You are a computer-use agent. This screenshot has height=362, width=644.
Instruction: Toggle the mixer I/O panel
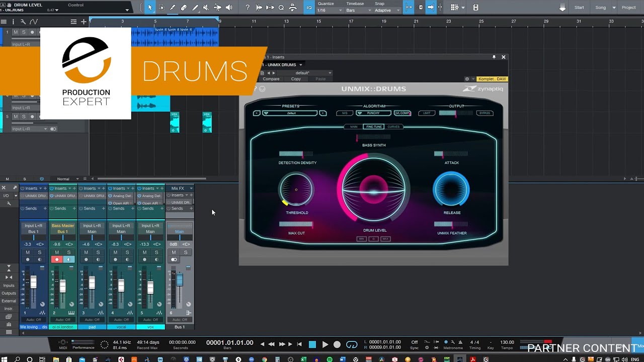coord(6,196)
